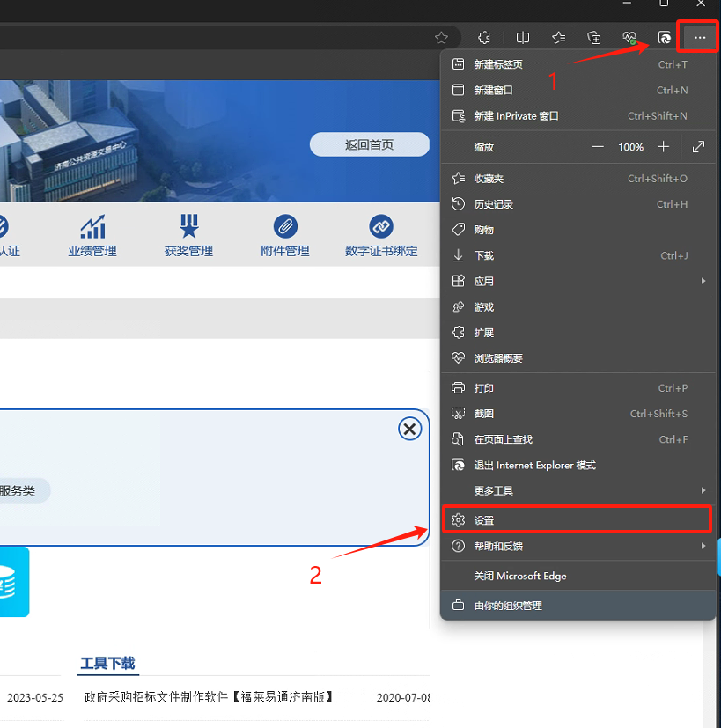Expand the 帮助和反馈 submenu
The image size is (721, 728).
click(x=703, y=546)
